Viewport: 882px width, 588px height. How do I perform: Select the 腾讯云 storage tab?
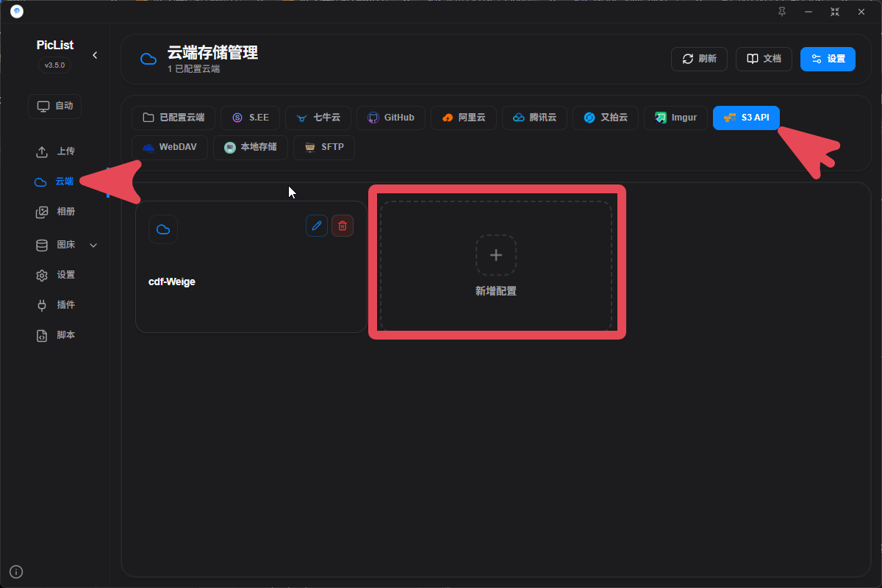(x=534, y=118)
